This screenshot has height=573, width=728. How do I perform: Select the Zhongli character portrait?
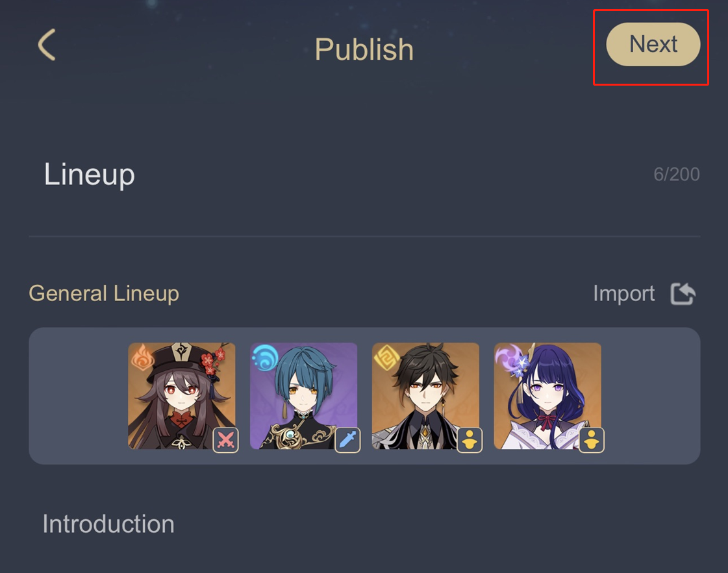tap(425, 396)
